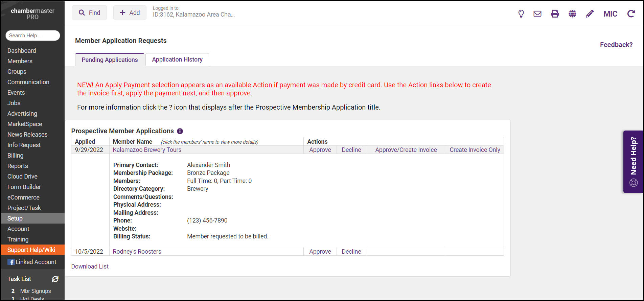Open Groups section
644x301 pixels.
pyautogui.click(x=17, y=72)
